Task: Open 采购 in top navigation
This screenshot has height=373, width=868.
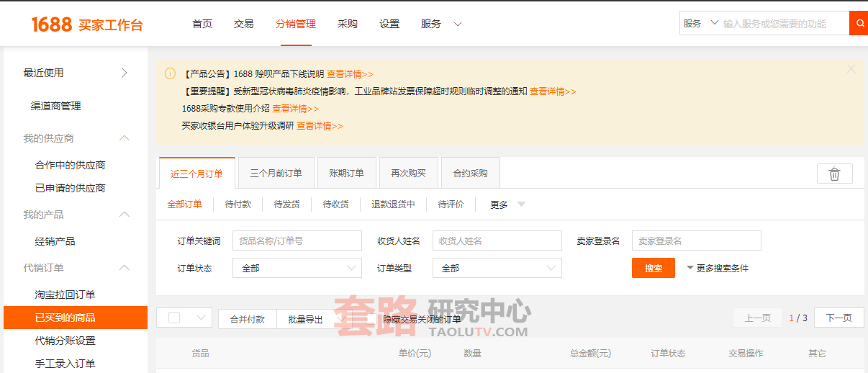Action: point(348,24)
